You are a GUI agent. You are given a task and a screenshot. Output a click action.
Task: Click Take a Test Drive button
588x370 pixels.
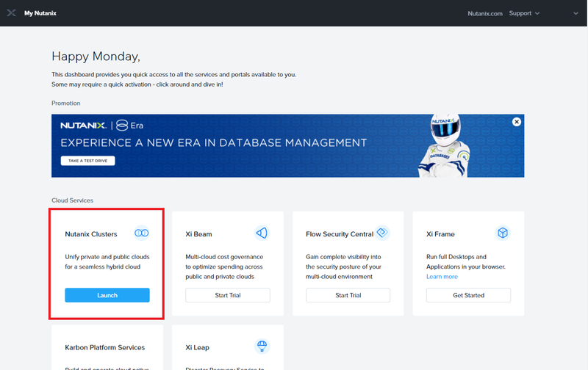[x=87, y=161]
